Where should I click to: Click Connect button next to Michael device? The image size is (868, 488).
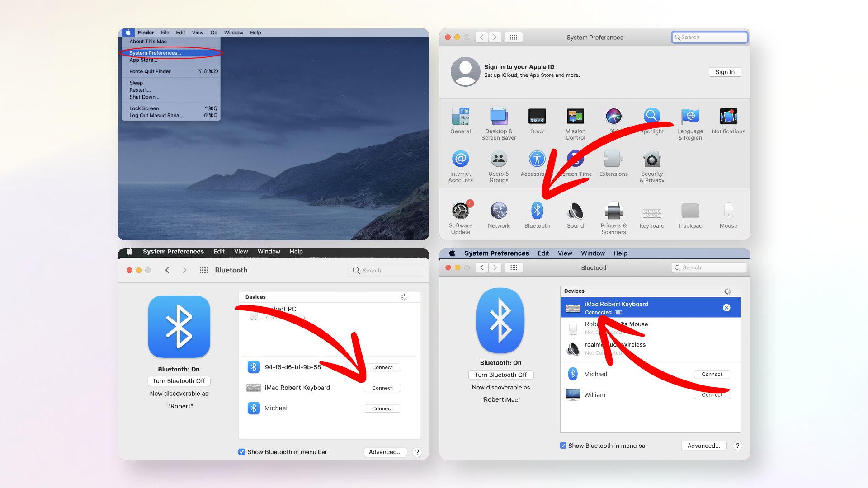[711, 374]
